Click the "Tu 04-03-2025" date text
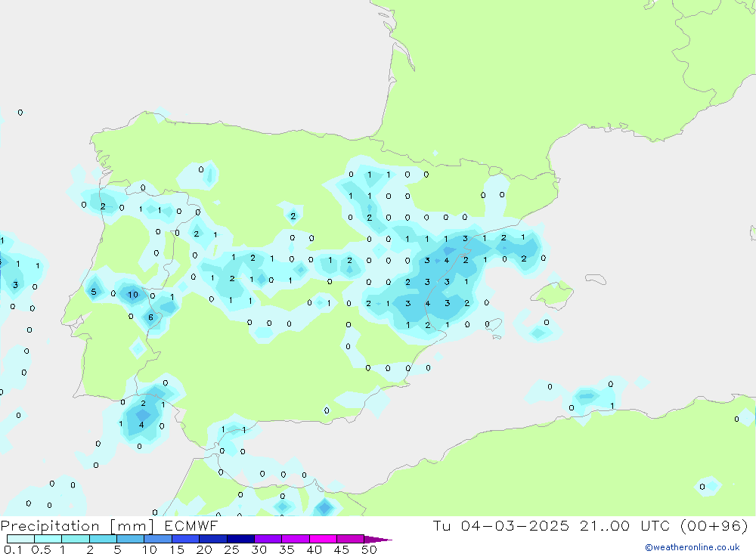 (501, 526)
